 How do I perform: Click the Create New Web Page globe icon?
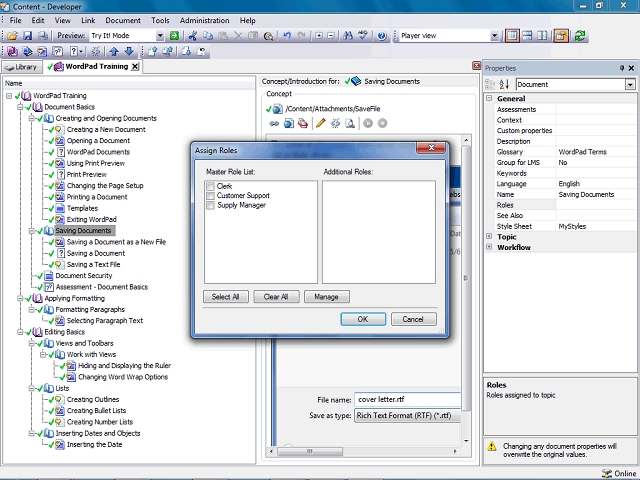[x=289, y=123]
